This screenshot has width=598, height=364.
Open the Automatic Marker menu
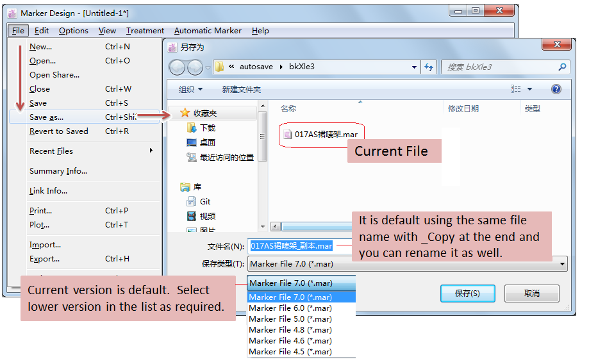pos(208,30)
